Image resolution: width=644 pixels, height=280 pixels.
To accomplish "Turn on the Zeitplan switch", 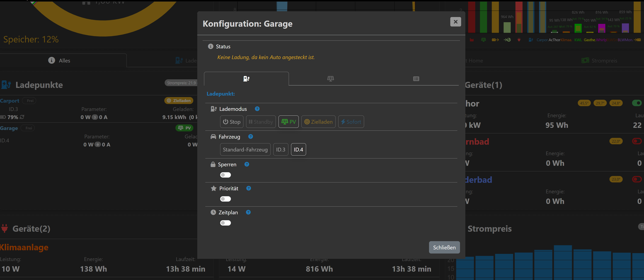I will coord(225,223).
